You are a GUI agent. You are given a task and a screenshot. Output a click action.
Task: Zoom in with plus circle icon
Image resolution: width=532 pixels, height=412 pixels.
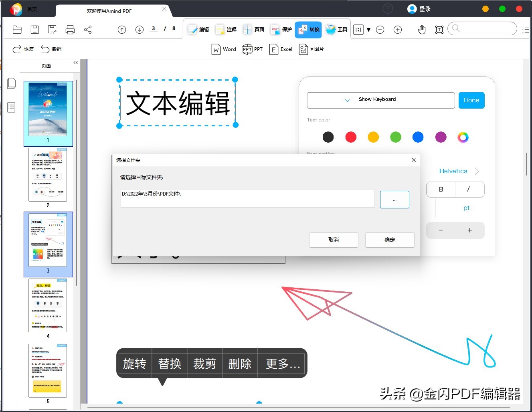click(398, 30)
